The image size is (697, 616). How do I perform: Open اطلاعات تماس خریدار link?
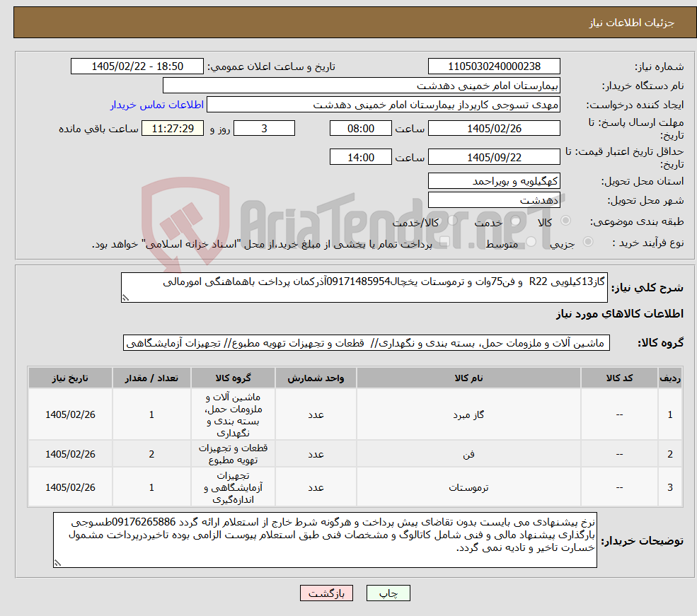(x=157, y=105)
